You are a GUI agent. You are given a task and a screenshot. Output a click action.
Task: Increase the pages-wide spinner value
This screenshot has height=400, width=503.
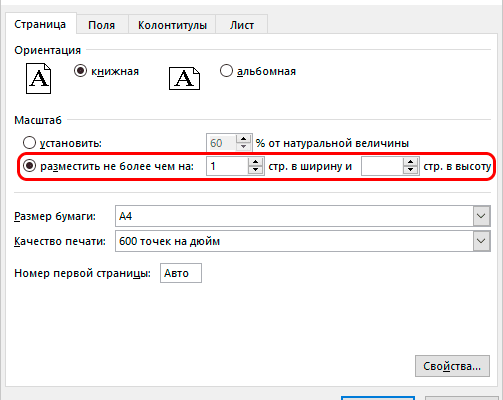255,162
